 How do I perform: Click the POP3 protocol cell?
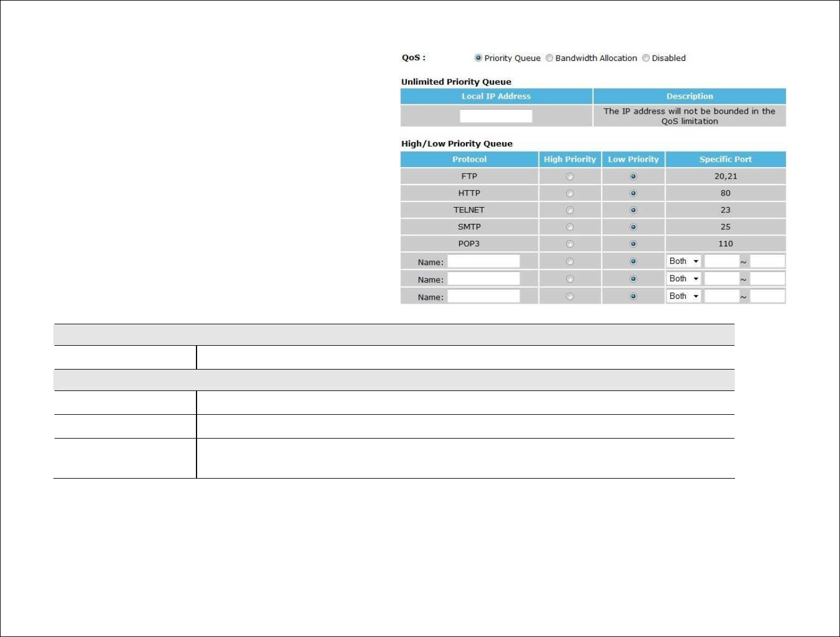pos(470,244)
